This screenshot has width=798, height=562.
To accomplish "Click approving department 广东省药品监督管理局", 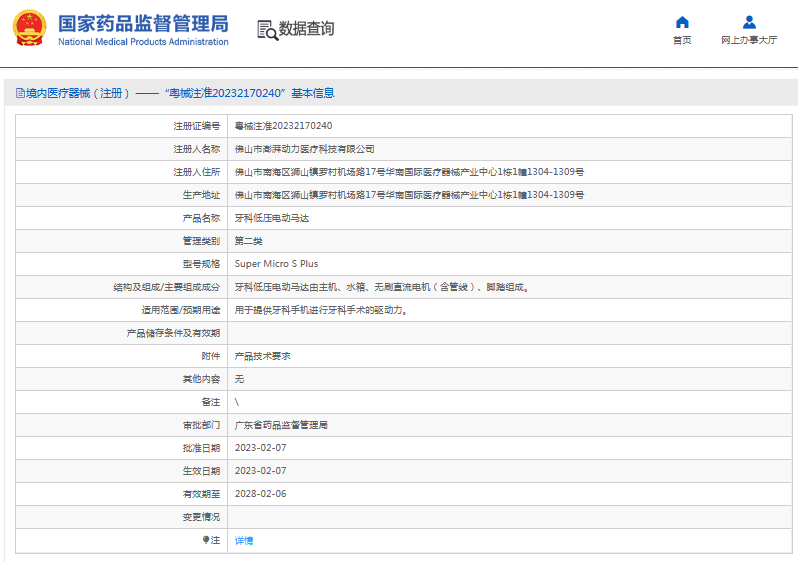I will point(281,425).
